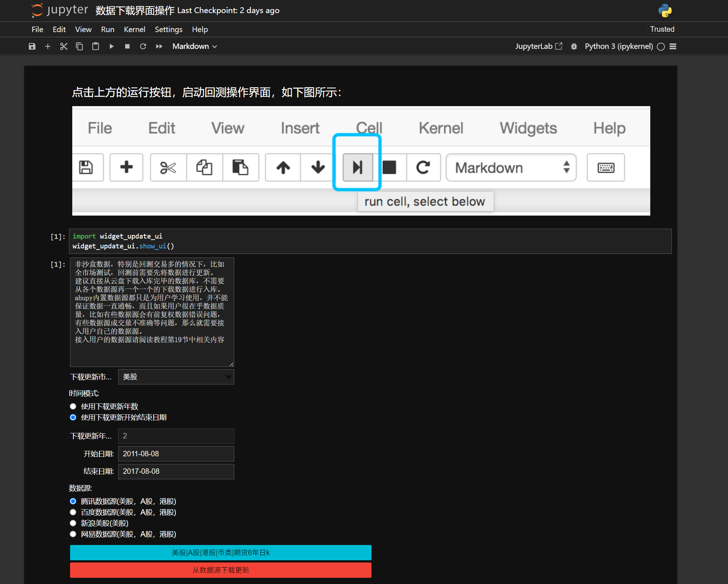Screen dimensions: 728x584
Task: Restart kernel and run all cells
Action: (159, 46)
